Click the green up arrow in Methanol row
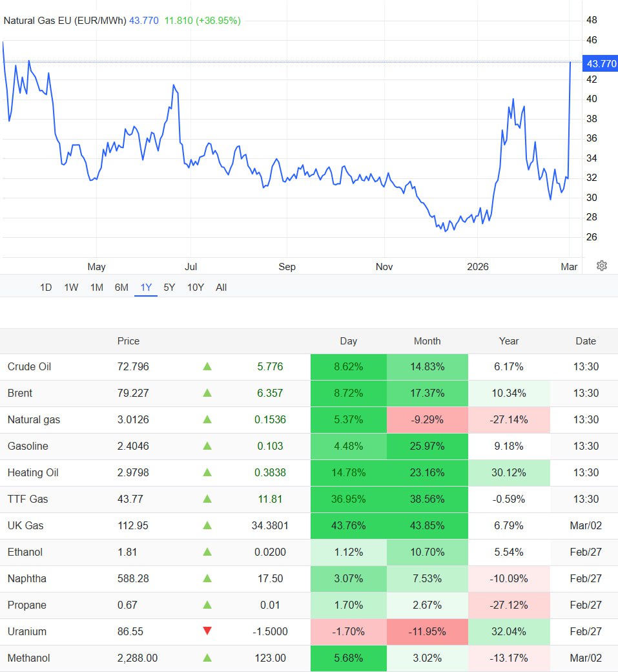 (x=207, y=657)
